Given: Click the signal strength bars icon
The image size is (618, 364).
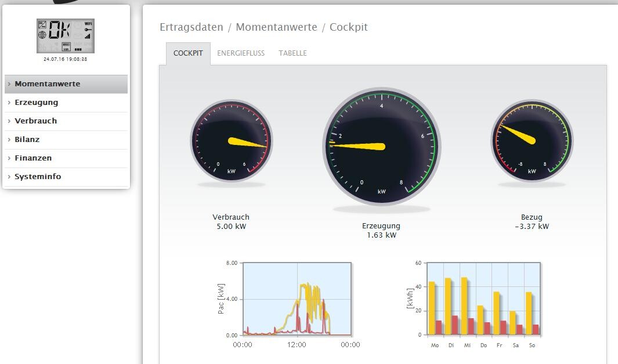Looking at the screenshot, I should coord(88,36).
